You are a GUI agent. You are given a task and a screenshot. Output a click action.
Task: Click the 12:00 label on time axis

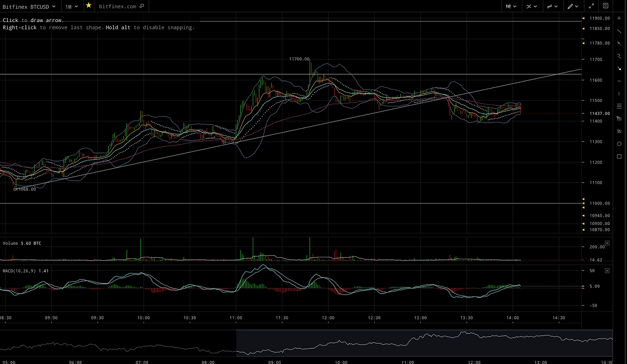click(328, 318)
